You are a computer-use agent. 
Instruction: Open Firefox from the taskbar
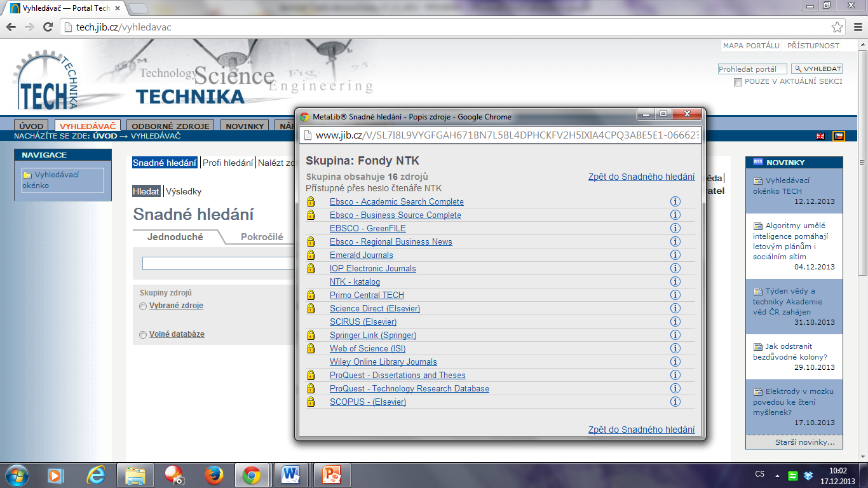click(214, 475)
